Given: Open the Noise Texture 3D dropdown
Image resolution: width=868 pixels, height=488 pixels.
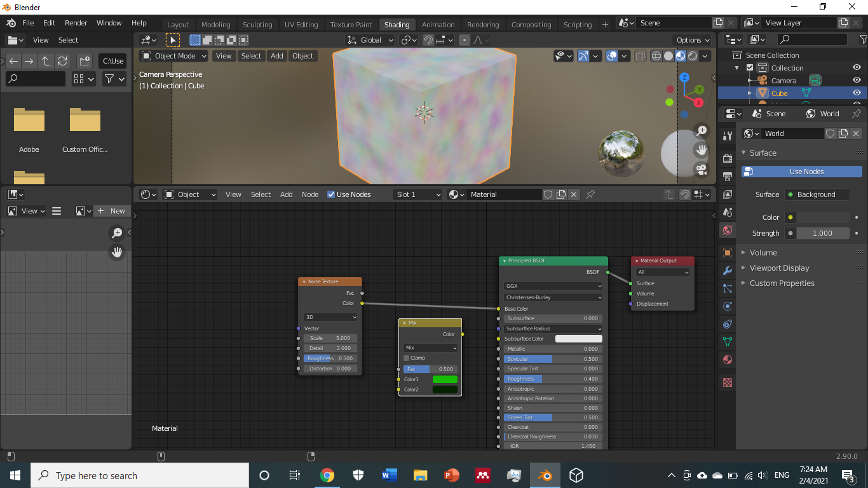Looking at the screenshot, I should (x=330, y=317).
